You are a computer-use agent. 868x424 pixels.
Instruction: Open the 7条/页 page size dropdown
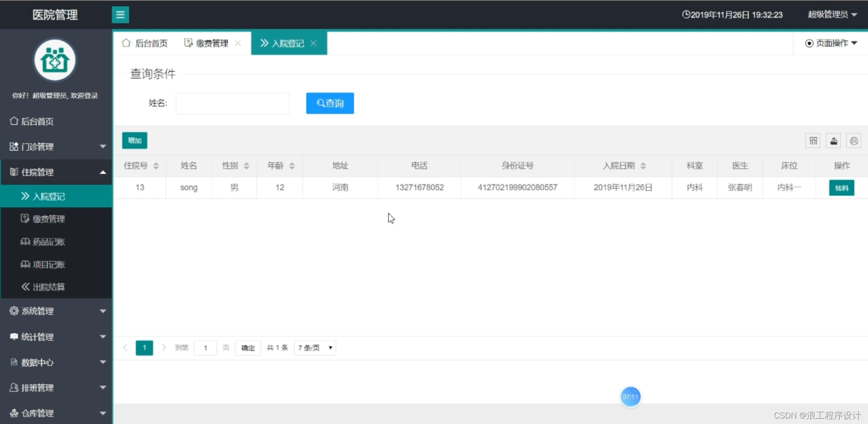(315, 348)
